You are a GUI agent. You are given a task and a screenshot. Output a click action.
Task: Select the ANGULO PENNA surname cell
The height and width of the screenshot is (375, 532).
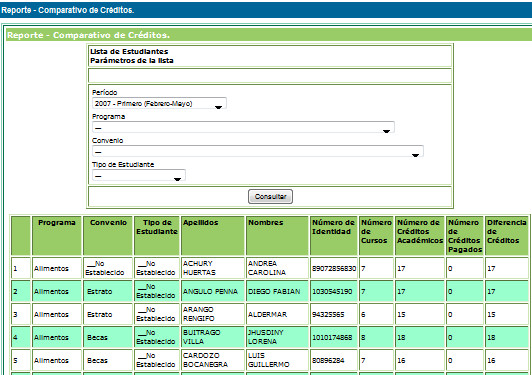(213, 291)
